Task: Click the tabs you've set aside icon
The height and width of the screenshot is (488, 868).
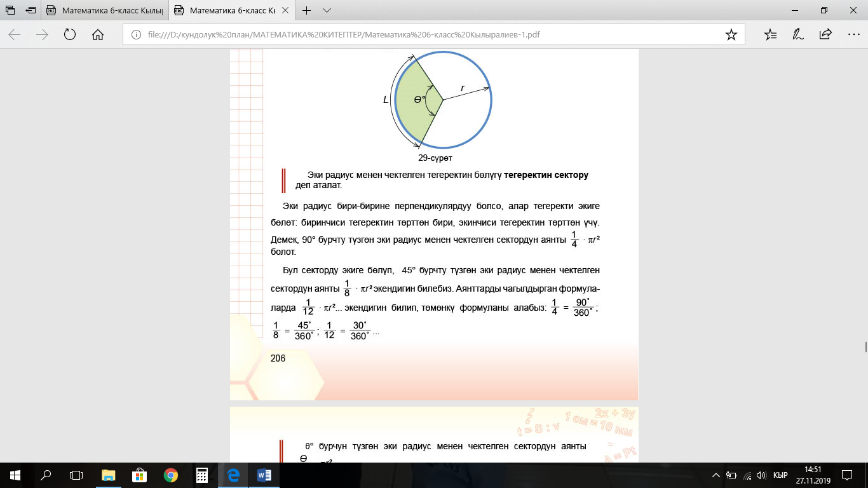Action: pos(10,10)
